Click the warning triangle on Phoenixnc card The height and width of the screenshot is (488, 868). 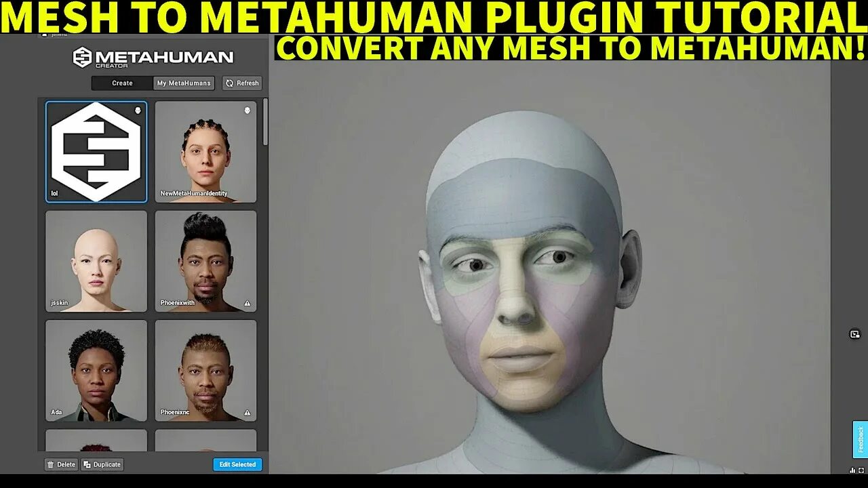[248, 412]
